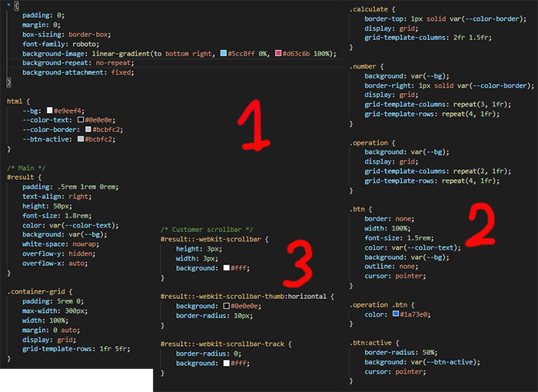The image size is (538, 392).
Task: Click the ".operation .btn {" selector line
Action: (382, 305)
